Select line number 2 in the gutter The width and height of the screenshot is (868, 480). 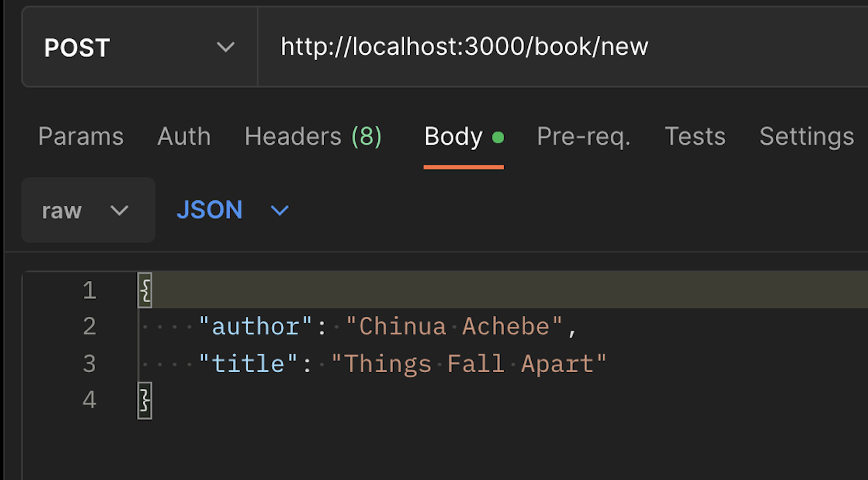[x=89, y=326]
